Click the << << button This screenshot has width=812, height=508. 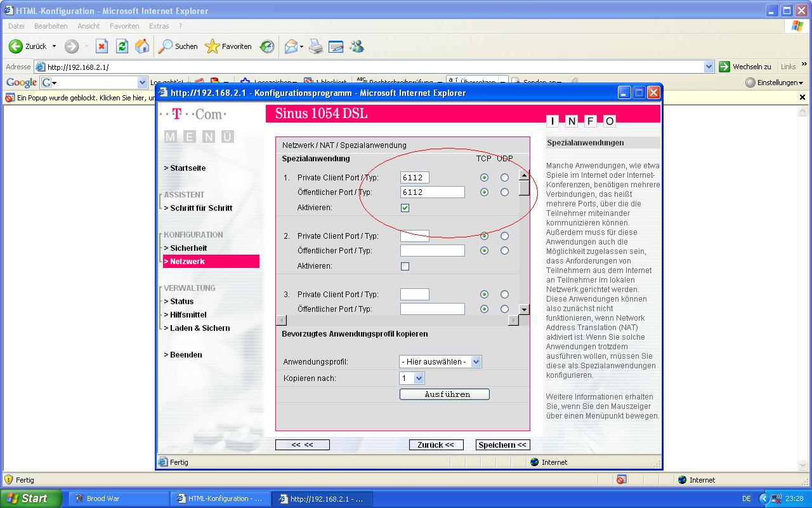(303, 445)
